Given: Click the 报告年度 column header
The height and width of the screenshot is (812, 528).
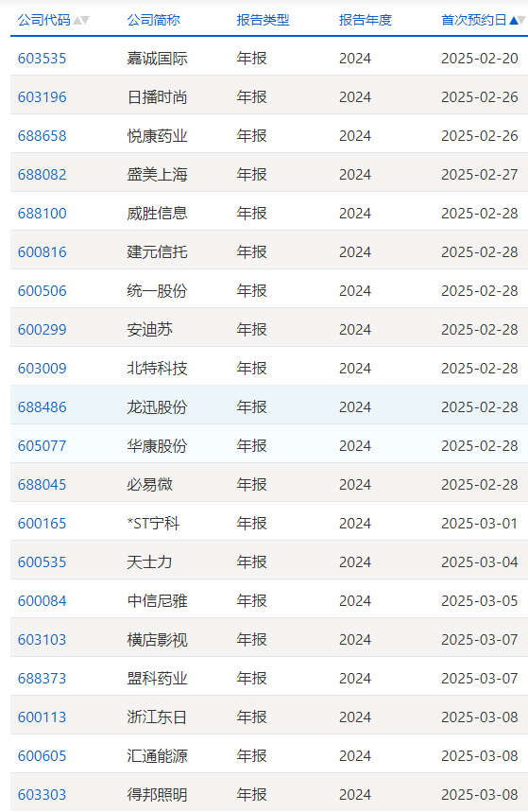Looking at the screenshot, I should point(366,20).
